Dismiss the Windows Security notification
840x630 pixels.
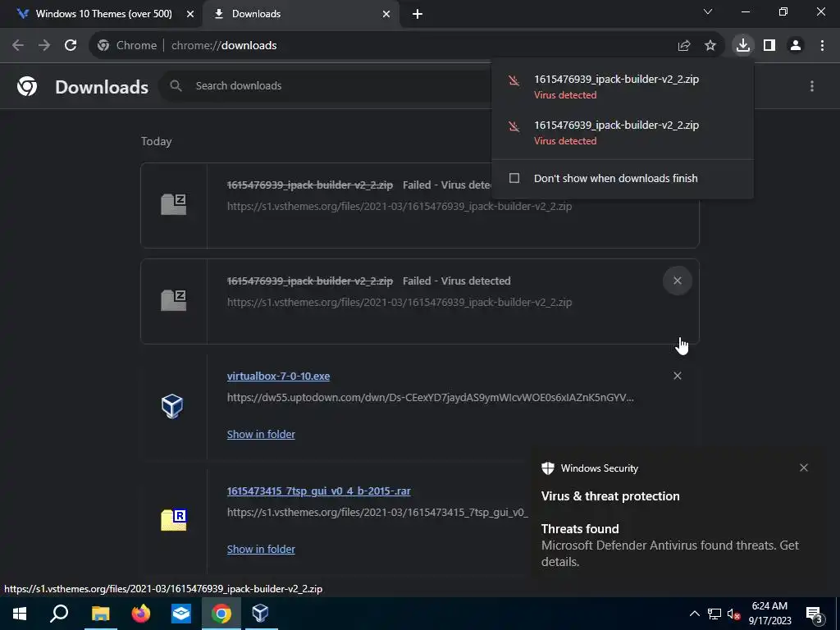point(804,468)
